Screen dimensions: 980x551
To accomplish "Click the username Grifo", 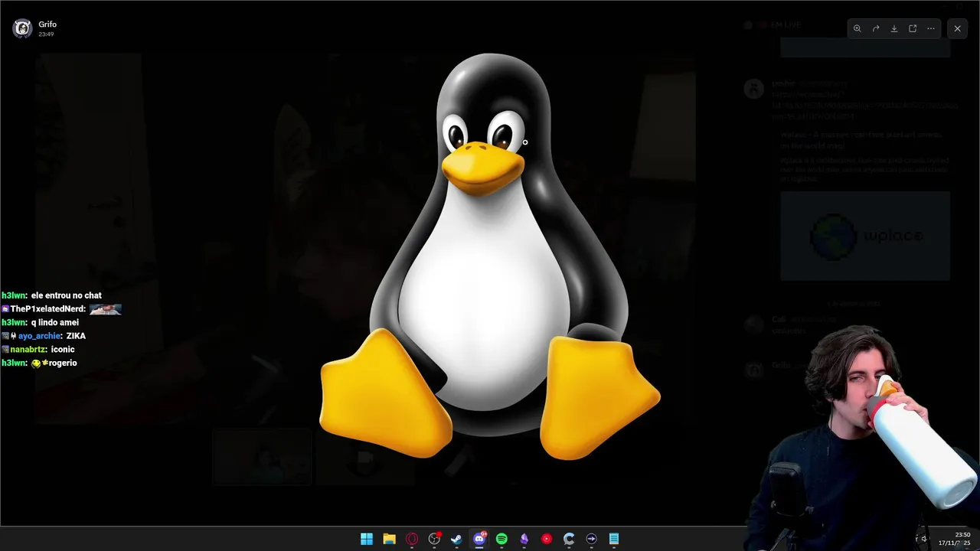I will click(47, 24).
